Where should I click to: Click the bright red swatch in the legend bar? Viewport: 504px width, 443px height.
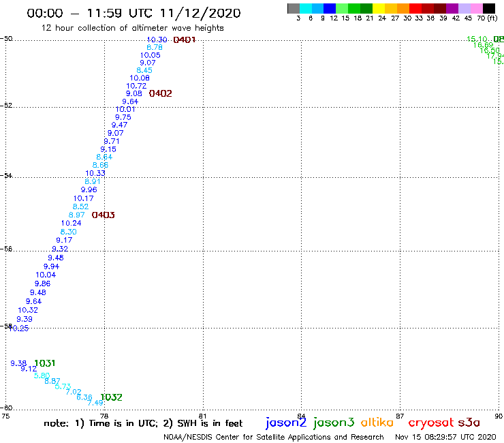point(415,8)
